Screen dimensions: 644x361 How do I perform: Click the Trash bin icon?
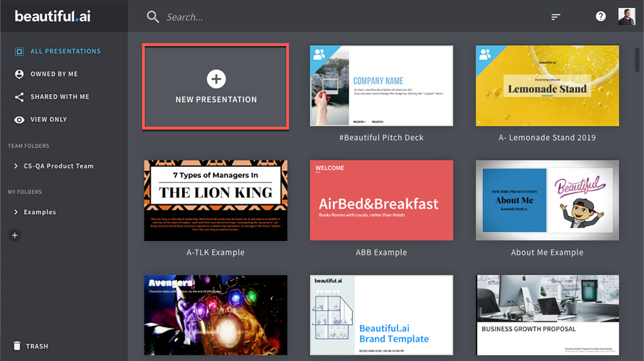(x=17, y=346)
